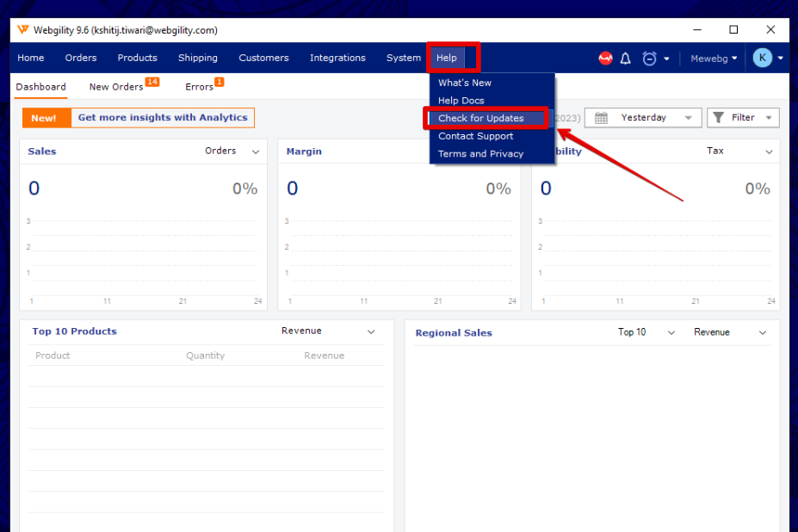Select Contact Support menu entry
This screenshot has height=532, width=798.
click(476, 136)
